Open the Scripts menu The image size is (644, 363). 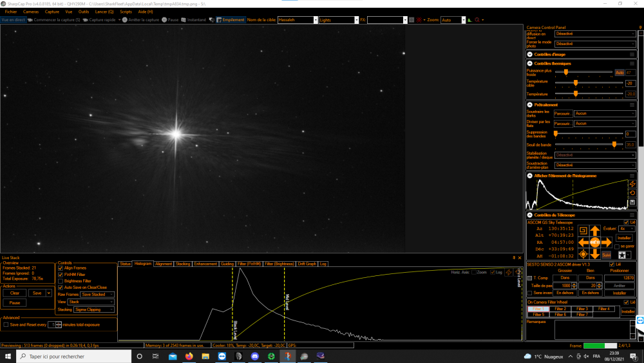[x=126, y=12]
